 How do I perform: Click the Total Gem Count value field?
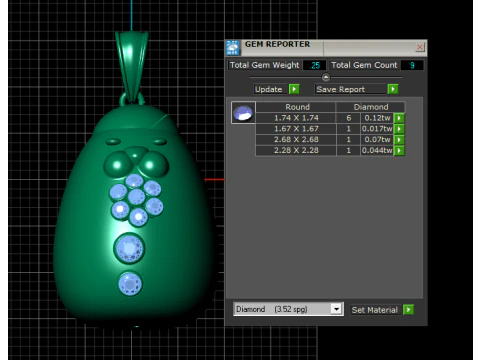click(x=412, y=65)
